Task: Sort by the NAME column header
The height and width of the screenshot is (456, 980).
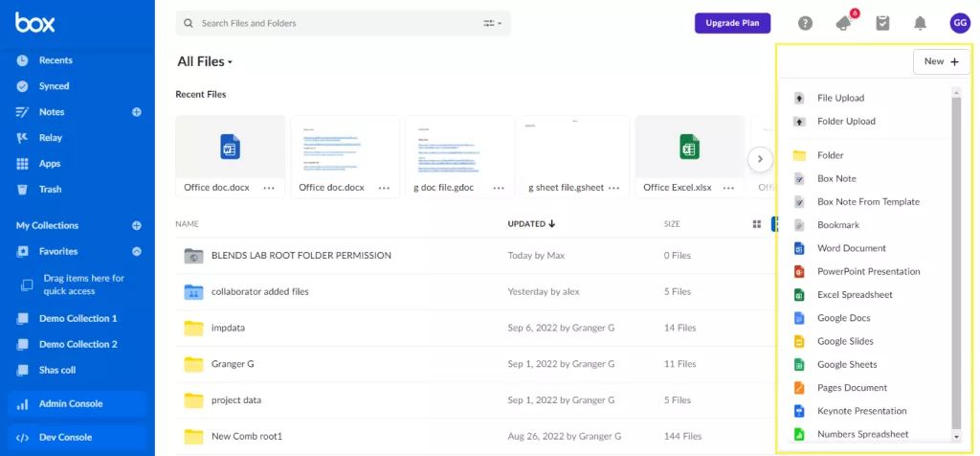Action: click(187, 224)
